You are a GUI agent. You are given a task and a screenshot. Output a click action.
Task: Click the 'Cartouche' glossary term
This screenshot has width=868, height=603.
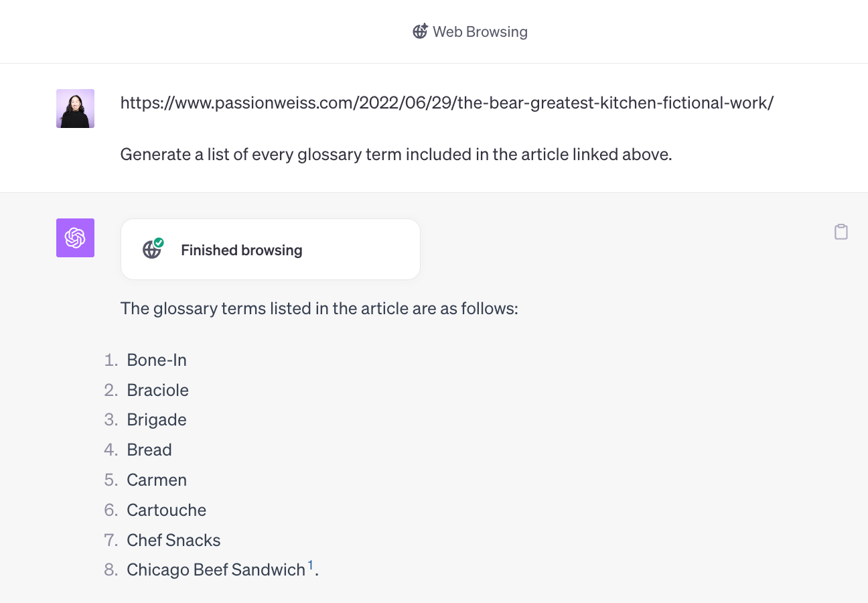click(x=167, y=510)
